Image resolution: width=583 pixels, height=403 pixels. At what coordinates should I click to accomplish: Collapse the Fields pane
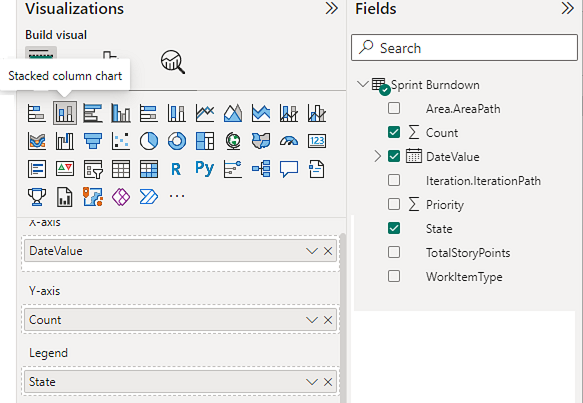point(567,8)
